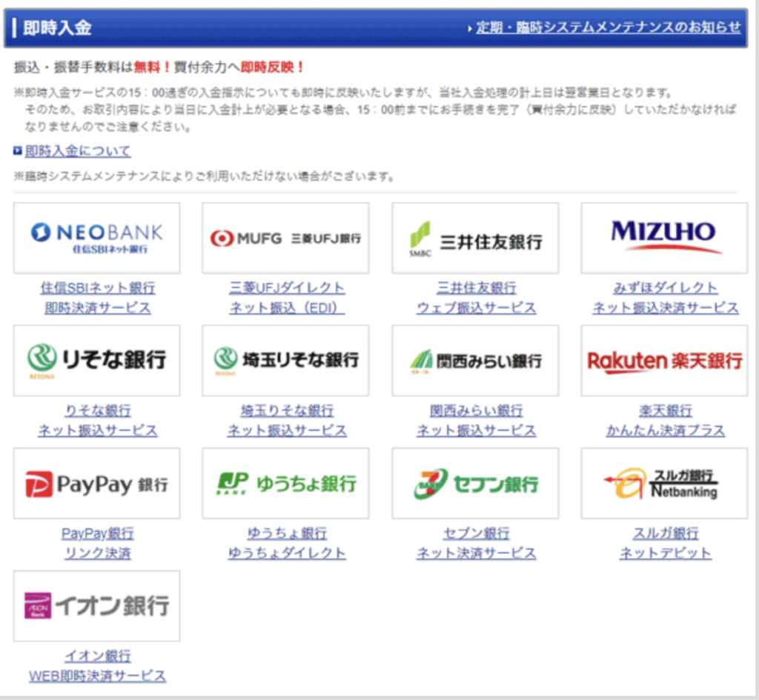The image size is (759, 700).
Task: Click the セブン銀行 logo
Action: (x=475, y=483)
